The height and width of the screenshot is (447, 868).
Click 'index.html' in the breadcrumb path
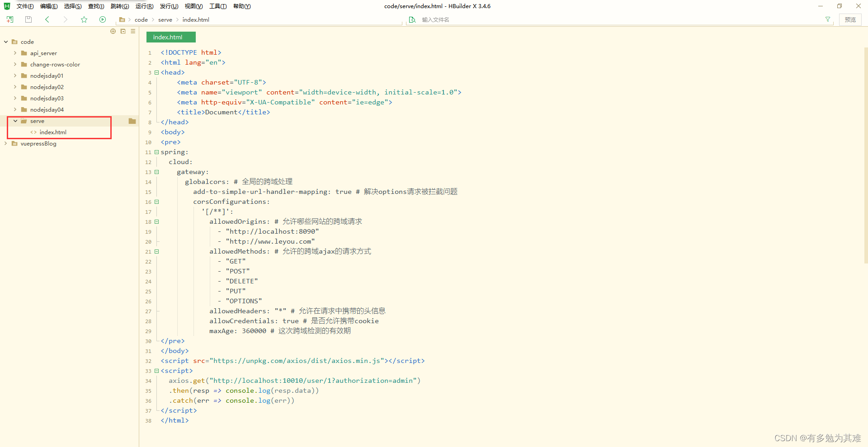(196, 20)
